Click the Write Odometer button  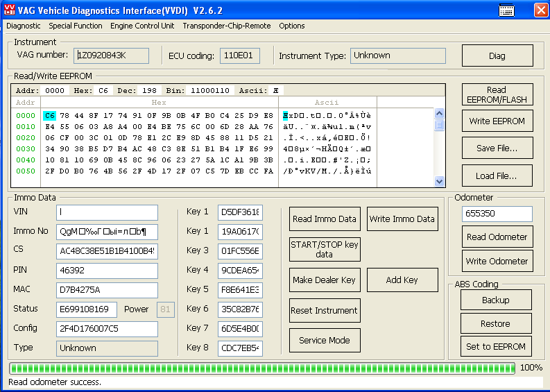[497, 261]
